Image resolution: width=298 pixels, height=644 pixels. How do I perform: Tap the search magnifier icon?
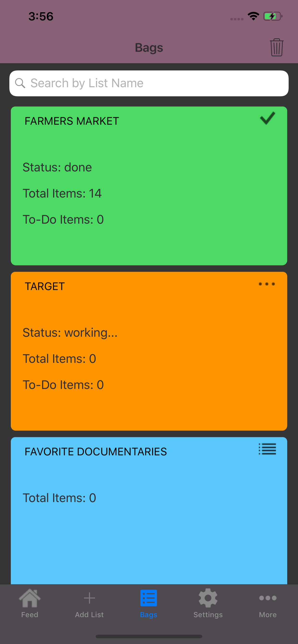[21, 83]
